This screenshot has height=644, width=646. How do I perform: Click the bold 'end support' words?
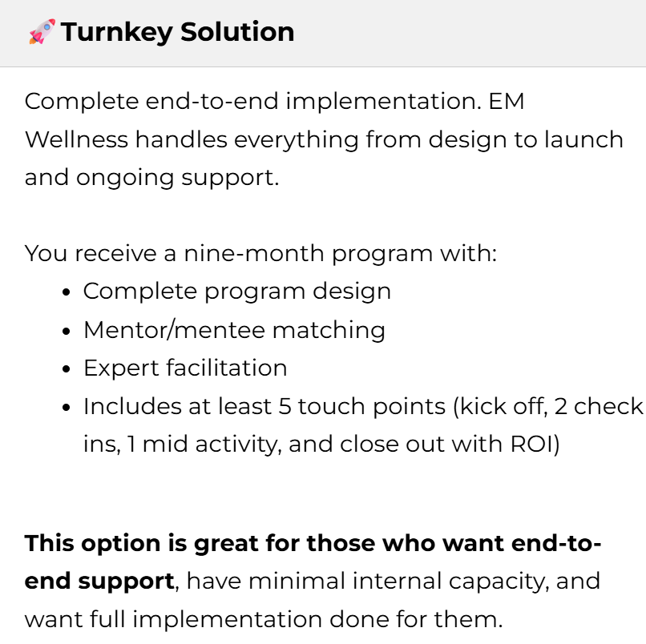(x=99, y=581)
